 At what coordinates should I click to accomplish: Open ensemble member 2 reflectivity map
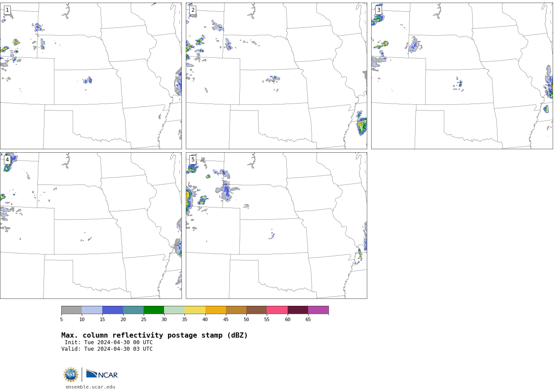[276, 76]
